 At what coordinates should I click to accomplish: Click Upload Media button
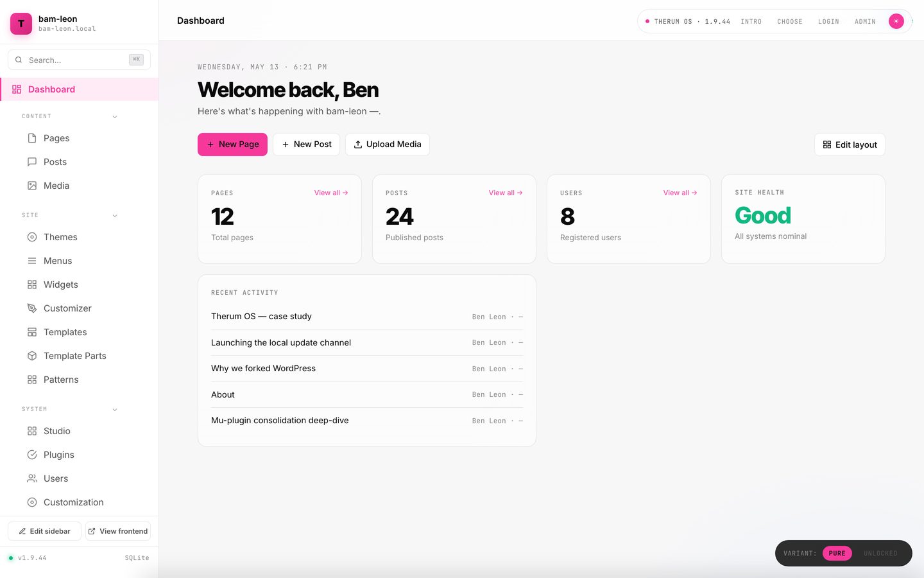pos(388,144)
